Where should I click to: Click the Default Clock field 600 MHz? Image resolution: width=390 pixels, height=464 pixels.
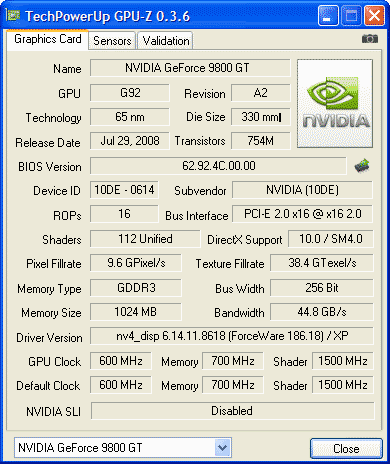coord(121,385)
